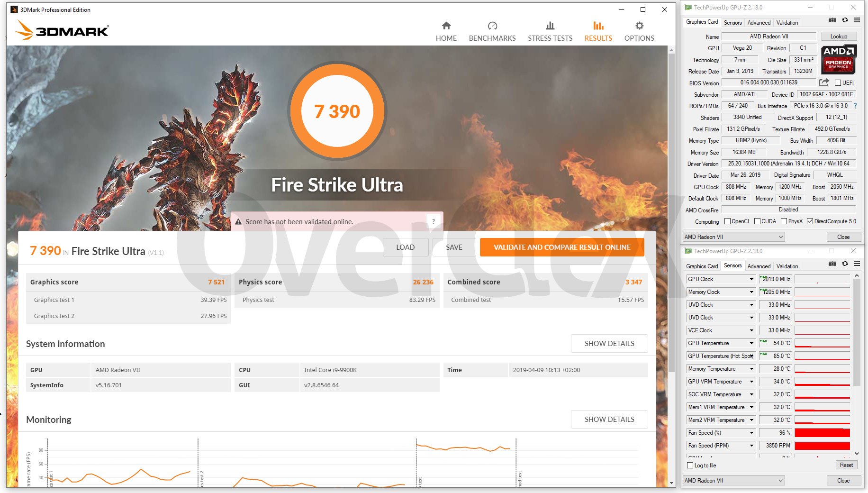Click the 3DMark title bar app icon

click(14, 9)
